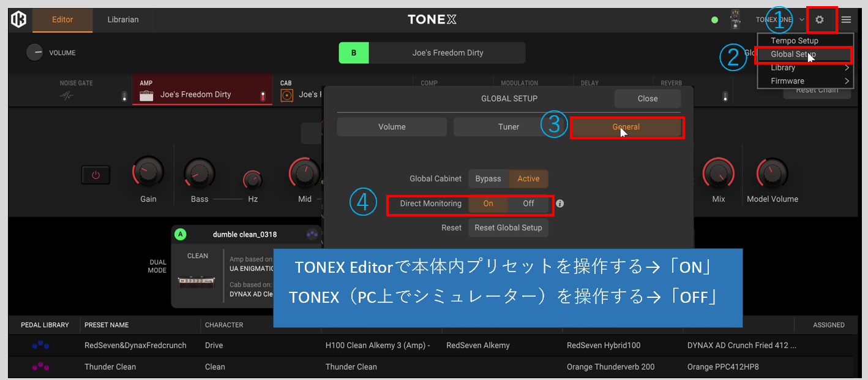This screenshot has height=380, width=868.
Task: Click the speaker cabinet icon in CAB slot
Action: click(x=286, y=95)
